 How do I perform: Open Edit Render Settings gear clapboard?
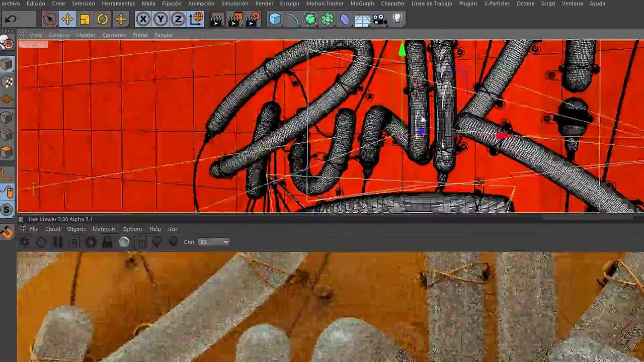[253, 20]
